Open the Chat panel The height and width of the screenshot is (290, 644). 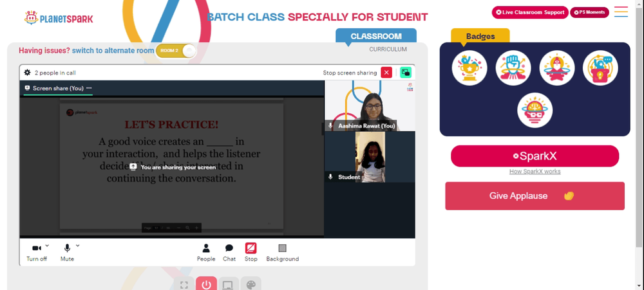pyautogui.click(x=229, y=252)
